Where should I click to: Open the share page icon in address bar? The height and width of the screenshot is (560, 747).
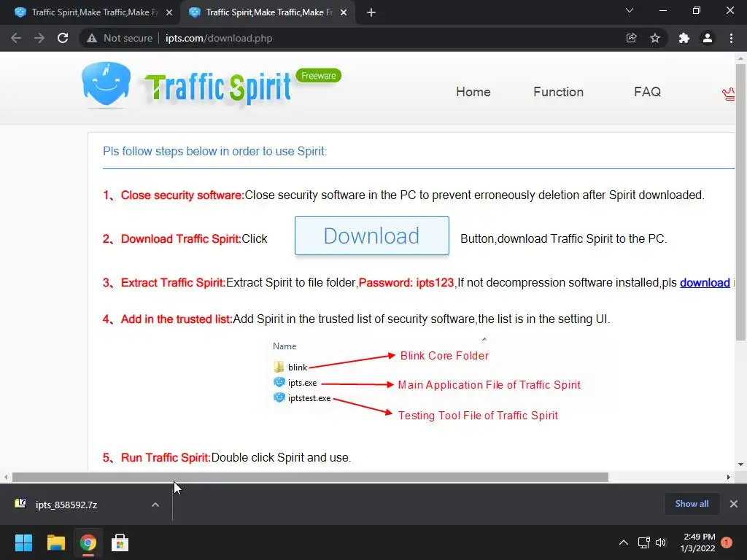tap(631, 38)
